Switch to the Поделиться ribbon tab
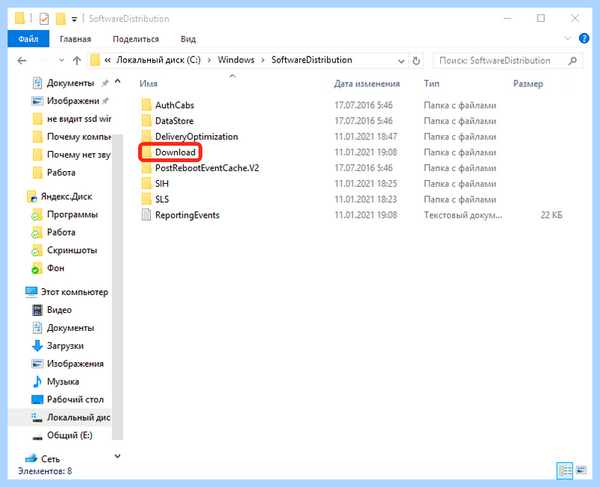The height and width of the screenshot is (487, 600). tap(136, 39)
